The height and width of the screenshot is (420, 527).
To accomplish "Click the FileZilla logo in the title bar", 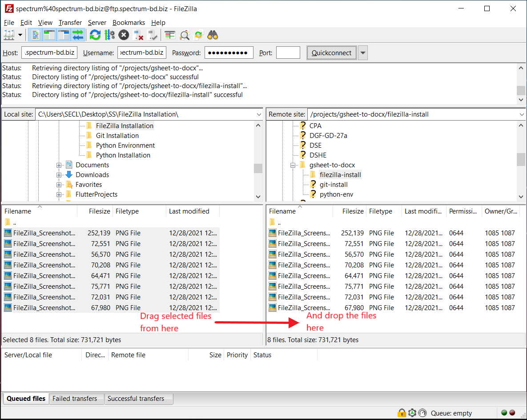I will (9, 8).
